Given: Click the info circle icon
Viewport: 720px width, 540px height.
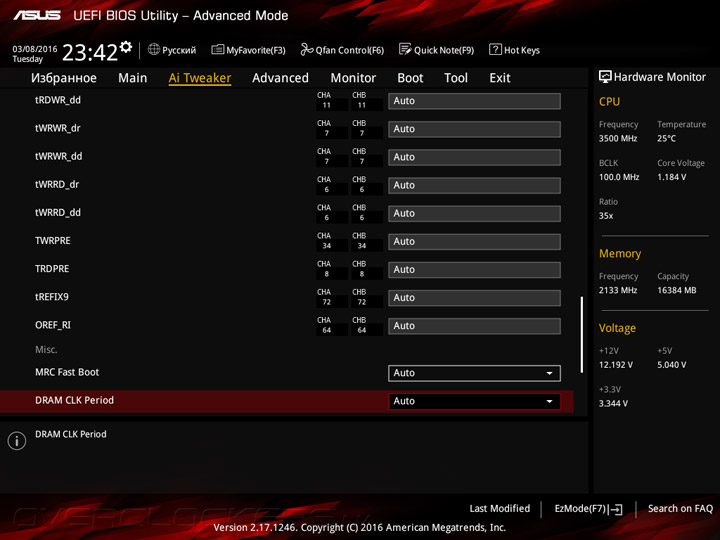Looking at the screenshot, I should (17, 441).
